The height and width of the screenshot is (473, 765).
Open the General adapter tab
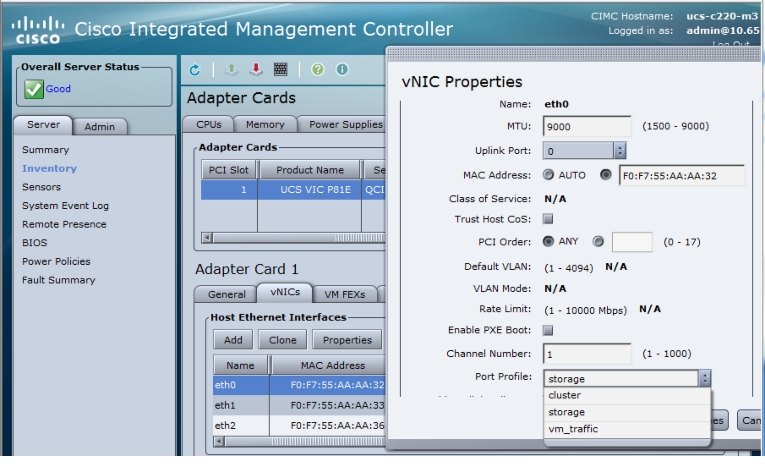[226, 294]
